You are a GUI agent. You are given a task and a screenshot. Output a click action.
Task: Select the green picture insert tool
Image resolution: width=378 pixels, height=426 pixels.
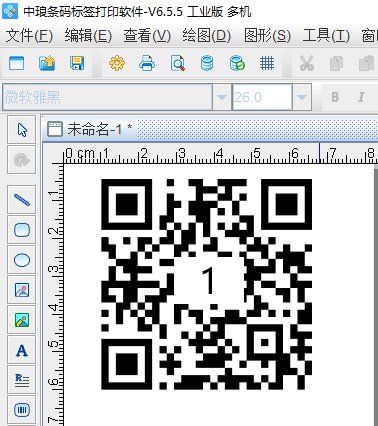22,320
